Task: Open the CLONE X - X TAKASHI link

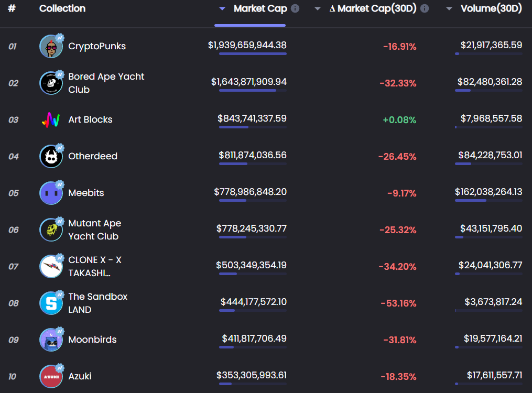Action: [95, 266]
